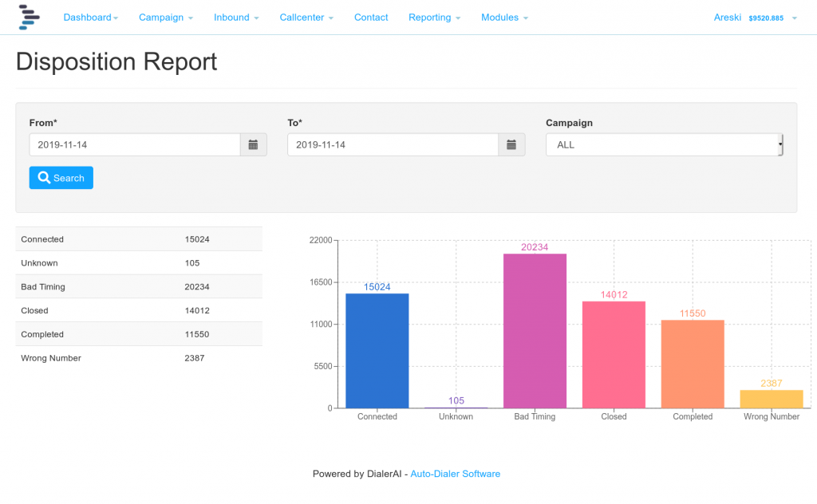The height and width of the screenshot is (504, 817).
Task: Open the To date calendar icon
Action: pyautogui.click(x=511, y=144)
